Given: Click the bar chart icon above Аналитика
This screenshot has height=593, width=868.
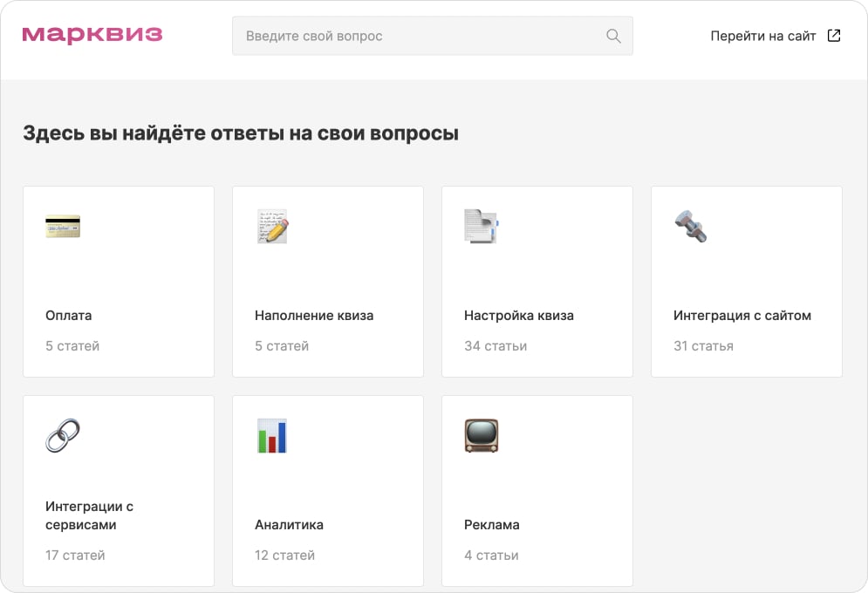Looking at the screenshot, I should coord(273,436).
